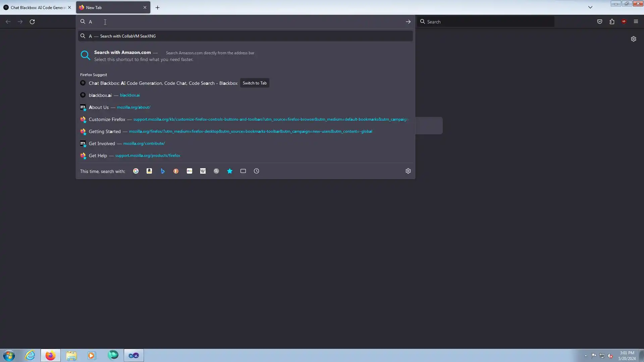
Task: Search open tabs using the tabs icon
Action: point(243,171)
